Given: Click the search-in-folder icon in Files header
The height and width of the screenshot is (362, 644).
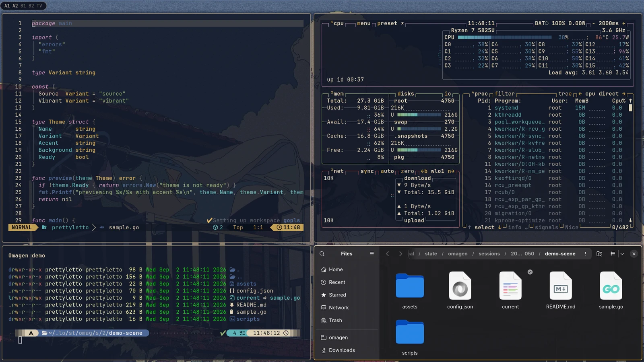Looking at the screenshot, I should click(x=599, y=254).
